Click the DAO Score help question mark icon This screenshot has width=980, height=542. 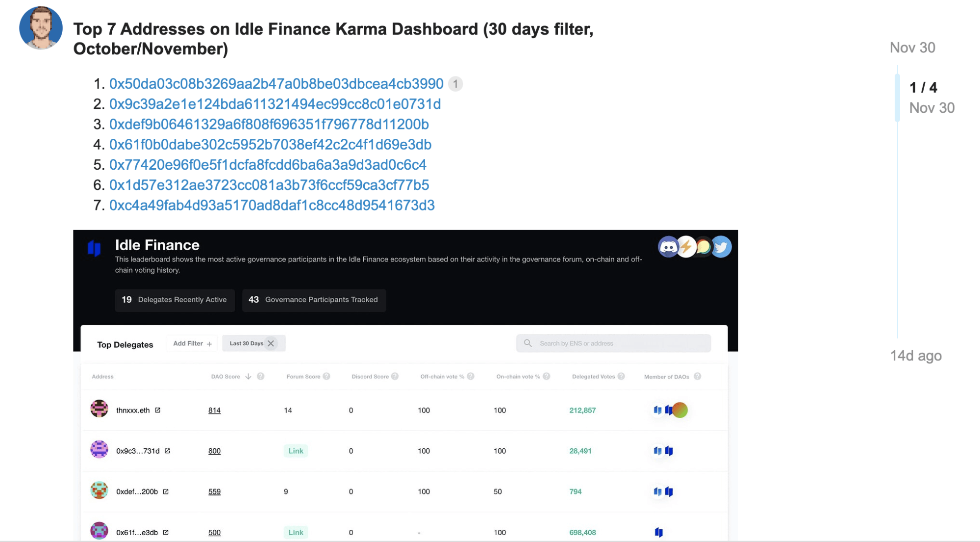coord(260,376)
